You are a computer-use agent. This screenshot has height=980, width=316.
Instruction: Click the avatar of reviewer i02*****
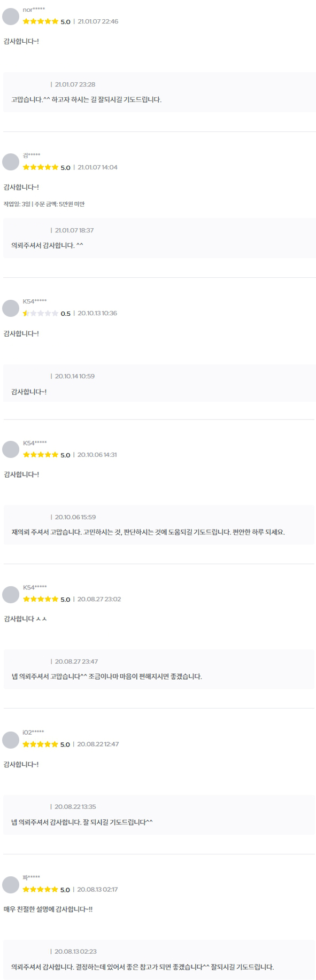[11, 740]
